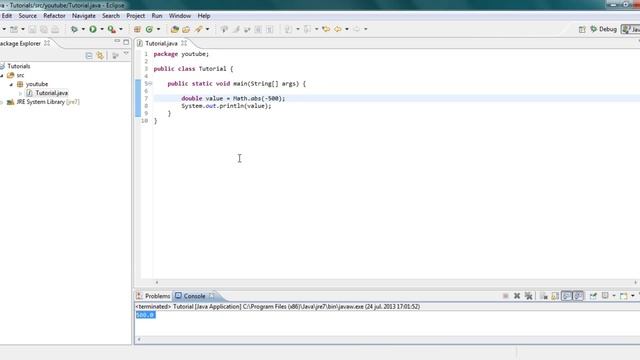Open the Search icon dropdown arrow
The height and width of the screenshot is (360, 640).
207,29
